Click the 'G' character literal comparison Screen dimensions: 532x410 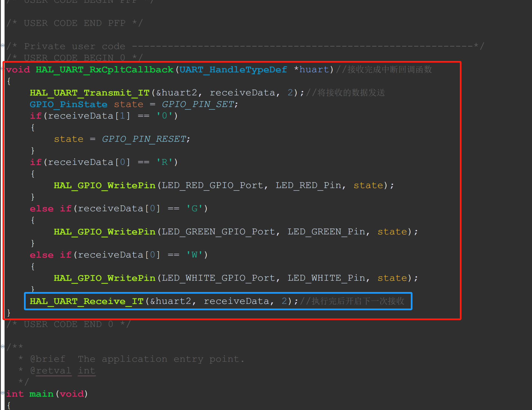click(x=194, y=208)
